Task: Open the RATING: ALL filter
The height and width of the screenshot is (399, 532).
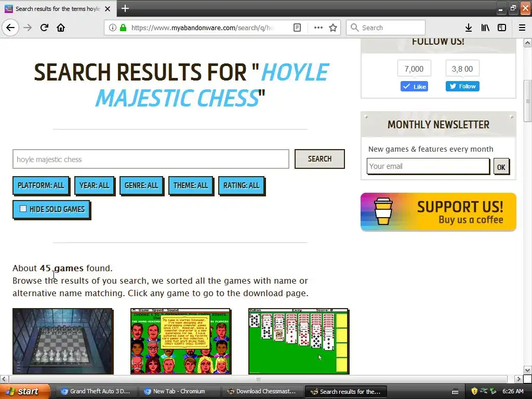Action: [x=242, y=185]
